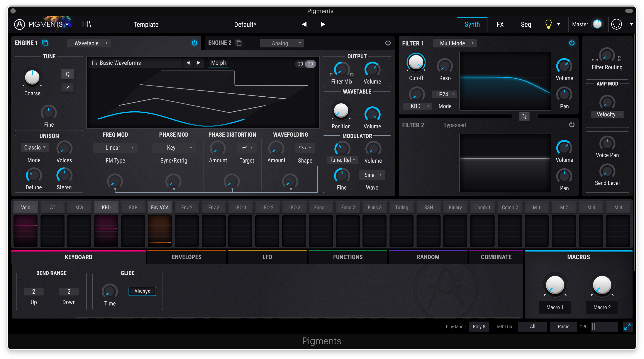644x359 pixels.
Task: Click the sound design tips lightbulb icon
Action: pyautogui.click(x=548, y=24)
